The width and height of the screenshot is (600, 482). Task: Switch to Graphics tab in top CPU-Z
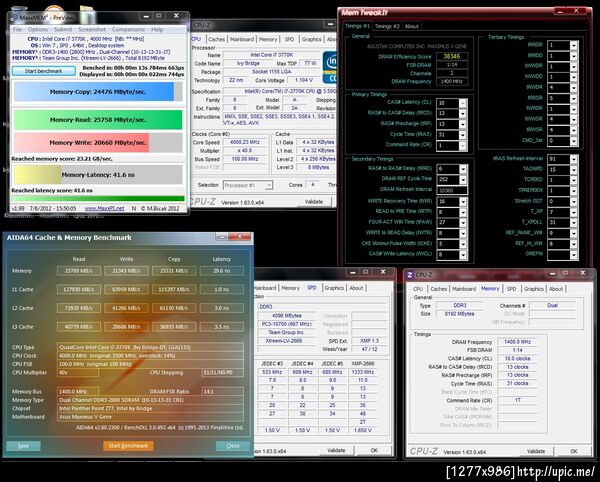click(x=311, y=39)
